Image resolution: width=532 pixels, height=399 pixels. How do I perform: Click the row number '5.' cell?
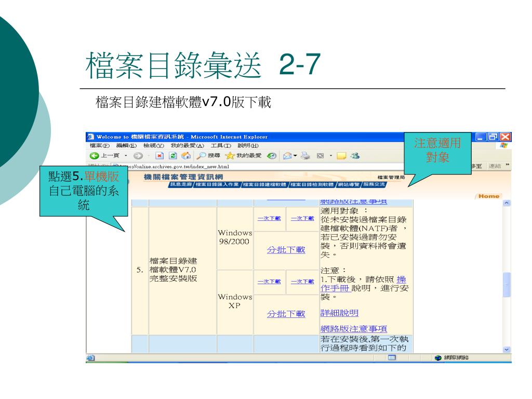(x=140, y=270)
